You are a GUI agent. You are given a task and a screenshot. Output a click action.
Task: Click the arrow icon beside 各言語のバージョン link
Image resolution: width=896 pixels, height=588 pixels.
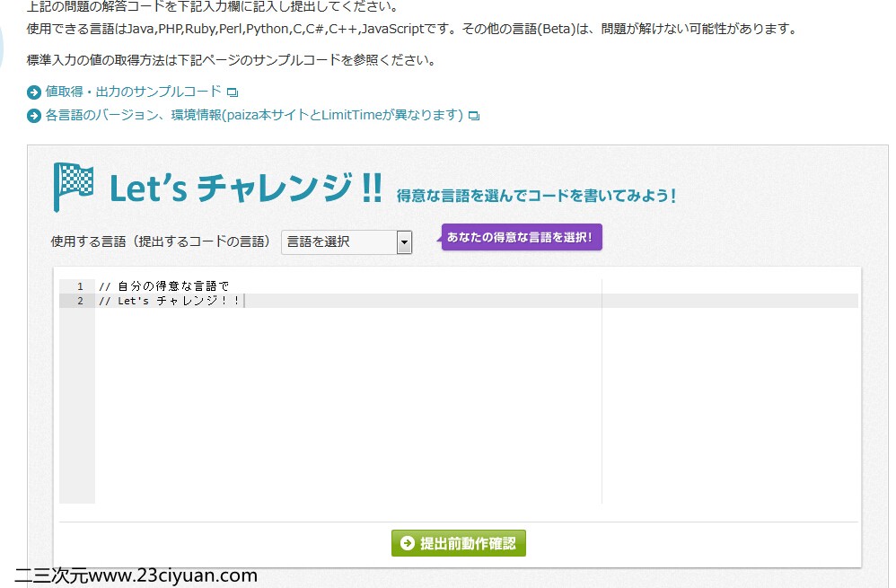tap(34, 115)
